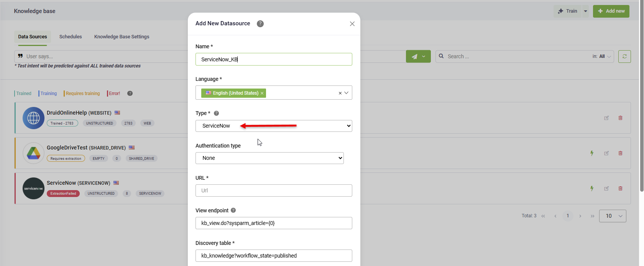Click into the URL input field

pyautogui.click(x=273, y=190)
